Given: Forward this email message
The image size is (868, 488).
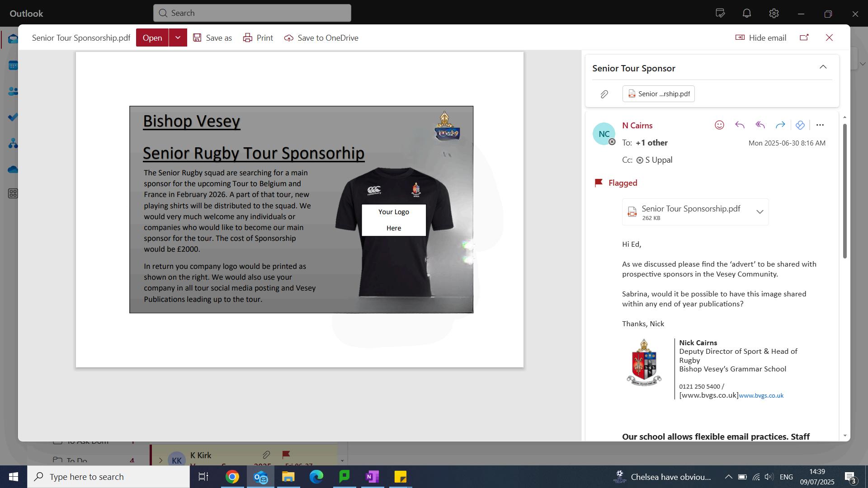Looking at the screenshot, I should click(x=780, y=125).
